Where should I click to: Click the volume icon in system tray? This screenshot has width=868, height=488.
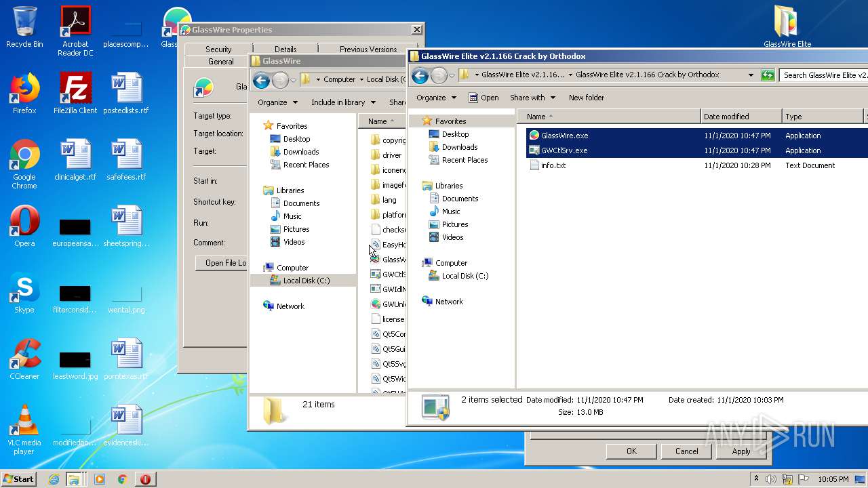coord(771,479)
